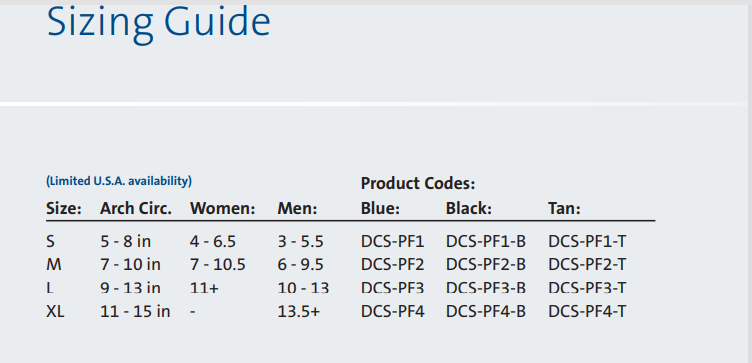Click the Men column header

point(297,209)
